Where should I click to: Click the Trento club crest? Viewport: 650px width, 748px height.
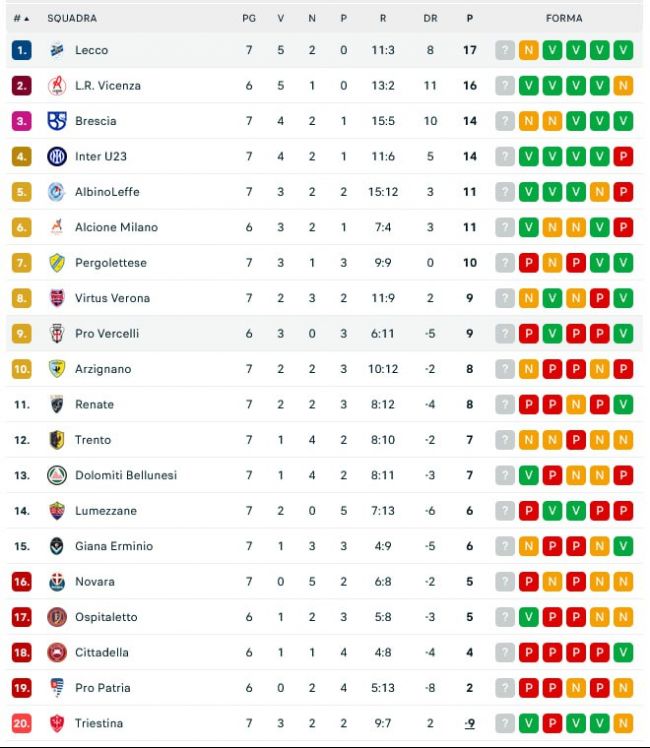[57, 440]
